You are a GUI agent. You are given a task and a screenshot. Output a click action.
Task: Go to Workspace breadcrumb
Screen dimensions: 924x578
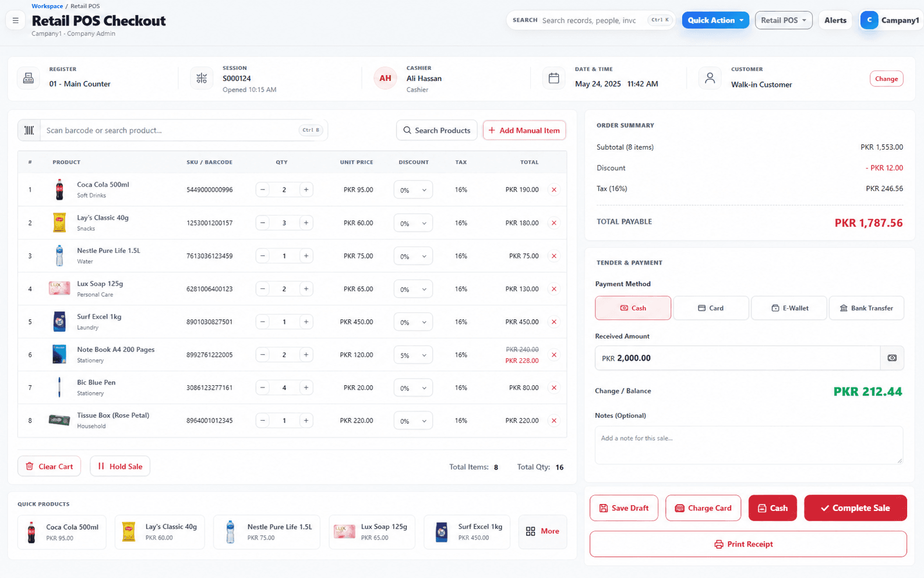click(47, 6)
